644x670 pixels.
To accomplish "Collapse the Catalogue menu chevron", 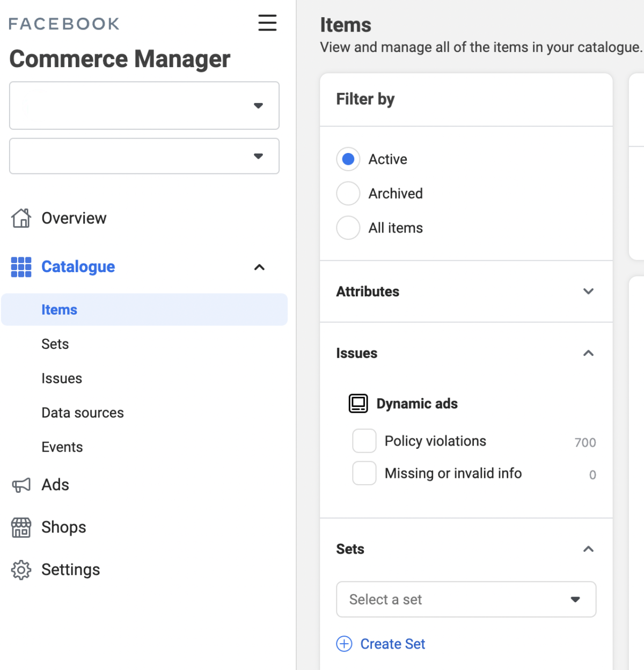I will coord(259,267).
